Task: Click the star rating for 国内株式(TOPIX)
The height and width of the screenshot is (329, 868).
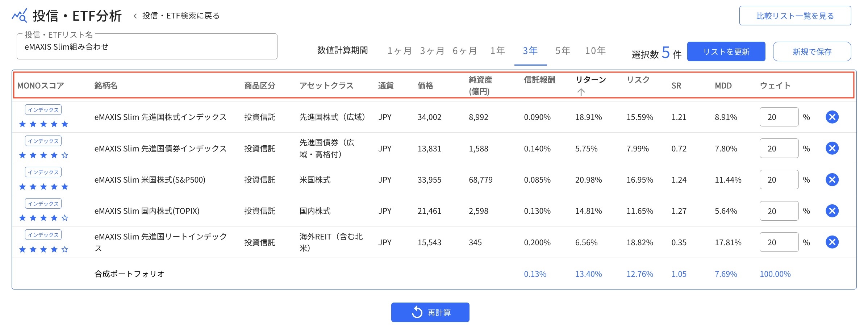Action: (43, 218)
